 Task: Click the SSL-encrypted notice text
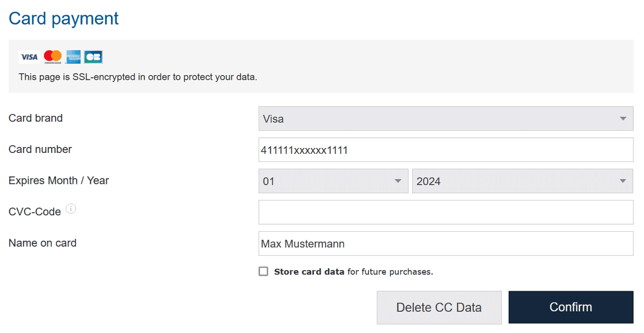(x=138, y=77)
